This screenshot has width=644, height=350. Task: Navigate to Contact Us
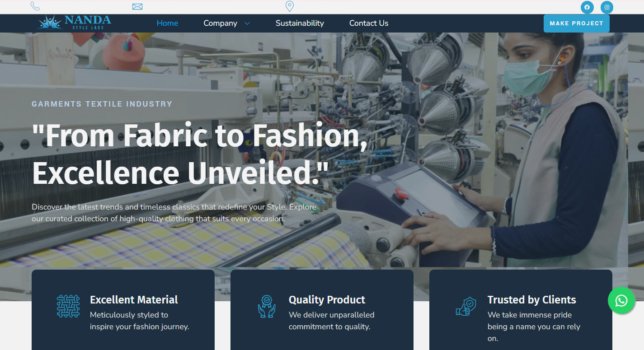369,23
